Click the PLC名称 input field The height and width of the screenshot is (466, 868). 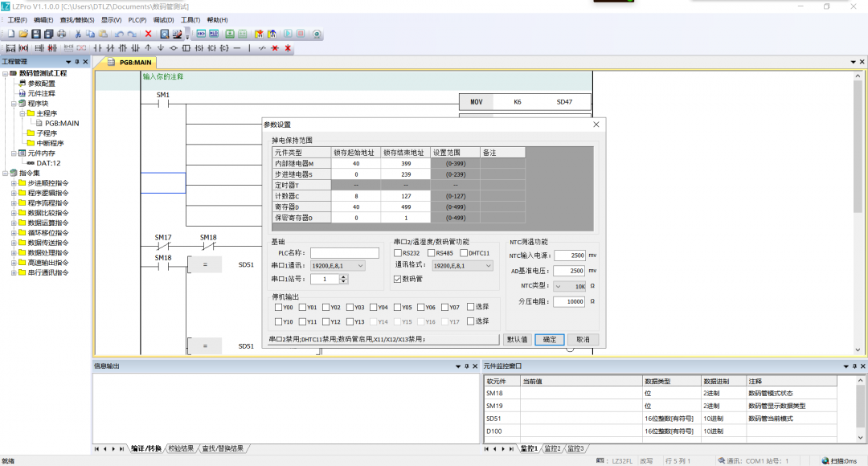click(345, 252)
